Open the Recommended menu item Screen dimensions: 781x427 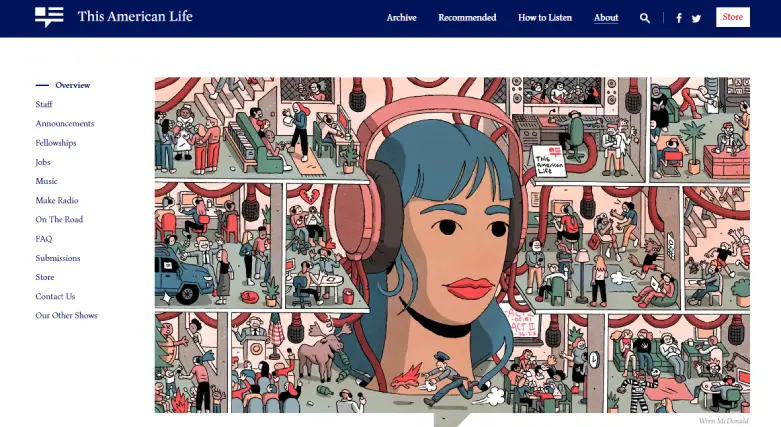click(467, 17)
